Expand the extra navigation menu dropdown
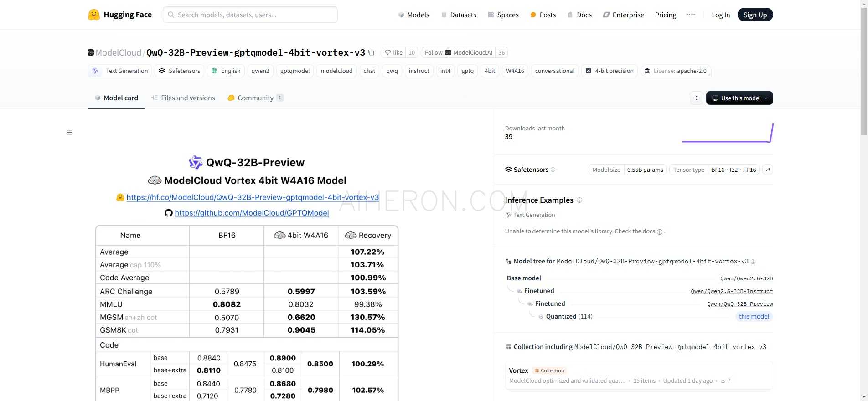 [691, 15]
